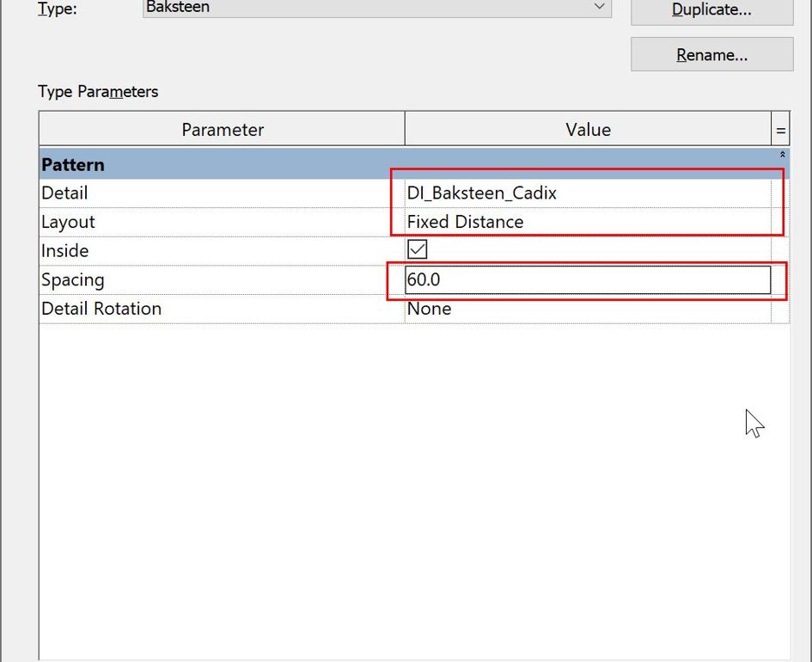Collapse the Pattern group chevron
This screenshot has width=812, height=662.
tap(782, 155)
